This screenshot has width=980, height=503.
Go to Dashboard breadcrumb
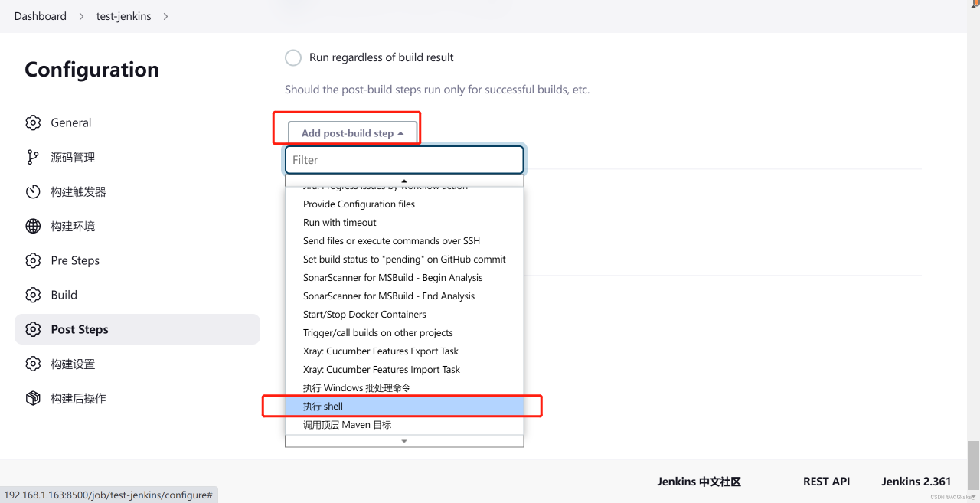[x=40, y=16]
